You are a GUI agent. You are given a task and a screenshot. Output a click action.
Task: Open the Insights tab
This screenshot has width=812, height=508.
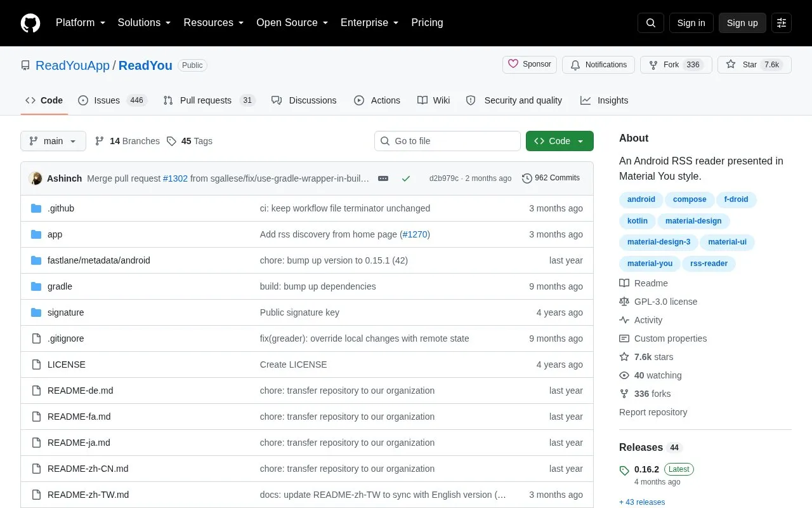tap(604, 100)
